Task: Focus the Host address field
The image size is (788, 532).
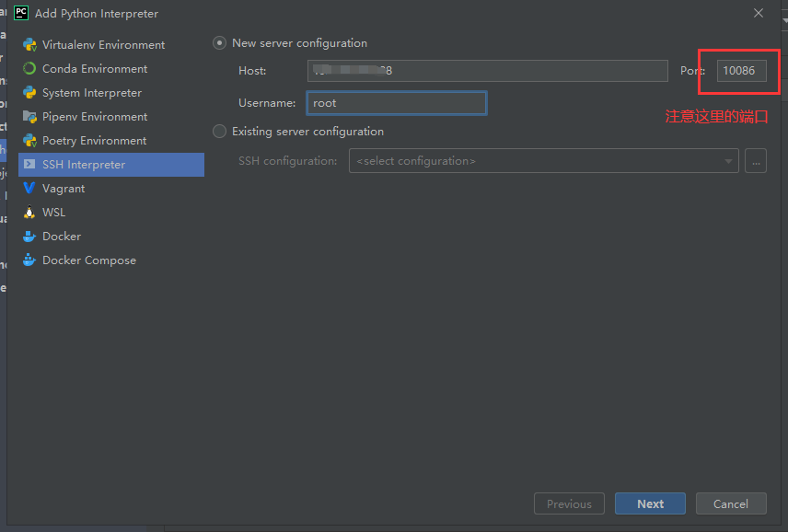Action: point(487,71)
